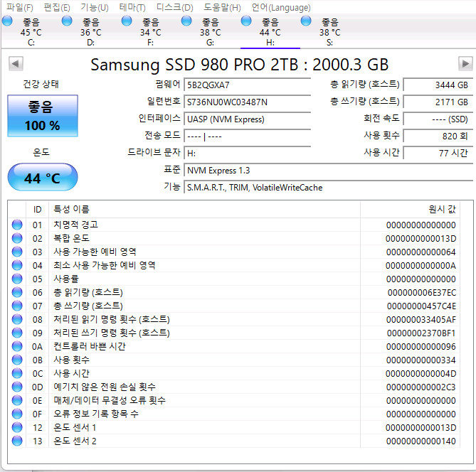The height and width of the screenshot is (472, 476).
Task: Select raw value 00000000002C3
Action: [421, 387]
